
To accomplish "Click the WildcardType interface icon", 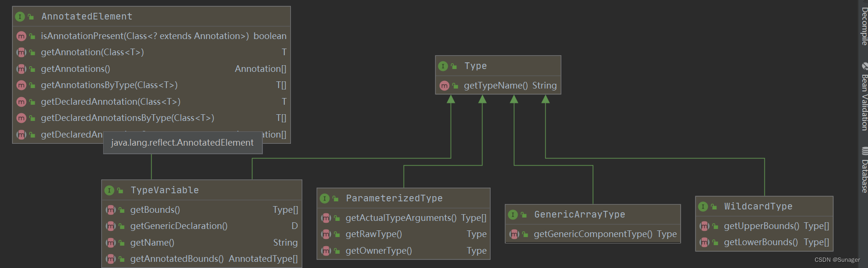I will pyautogui.click(x=703, y=207).
